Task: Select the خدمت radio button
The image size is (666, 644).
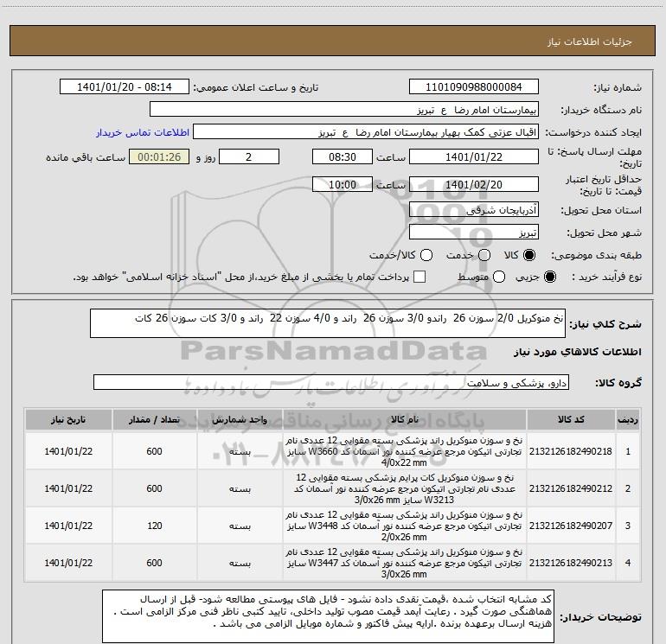Action: click(x=484, y=255)
